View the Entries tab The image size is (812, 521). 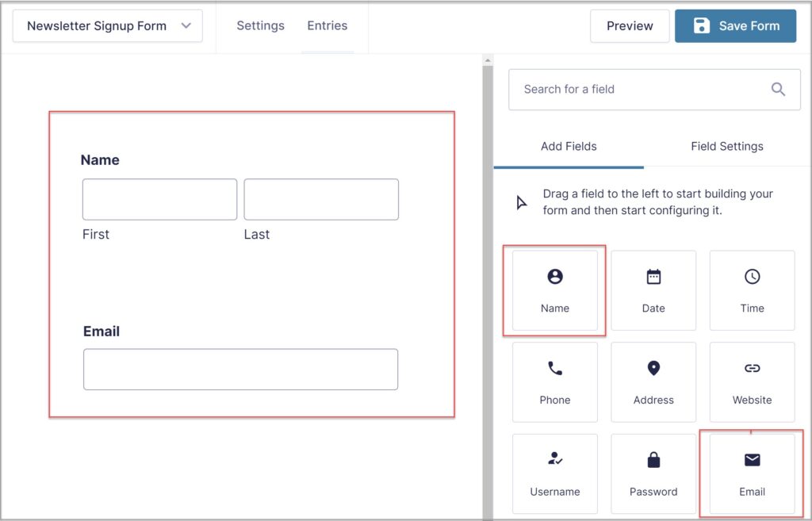tap(327, 25)
